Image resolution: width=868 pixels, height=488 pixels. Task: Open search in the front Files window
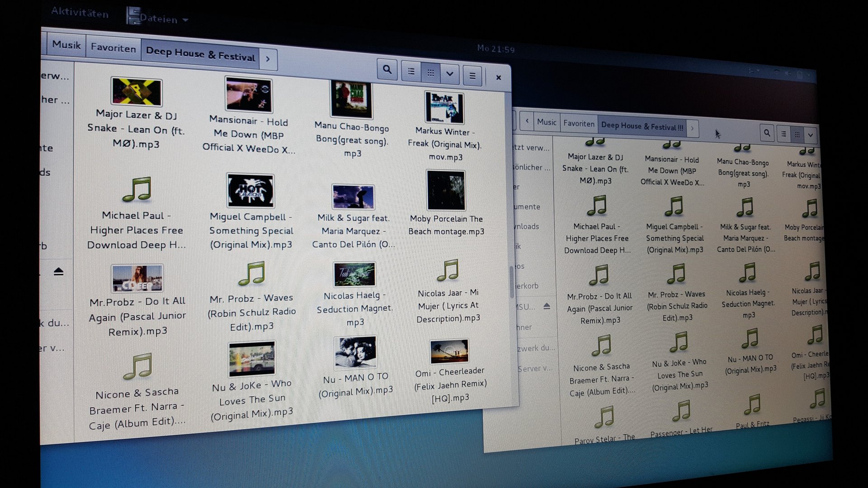click(x=387, y=70)
